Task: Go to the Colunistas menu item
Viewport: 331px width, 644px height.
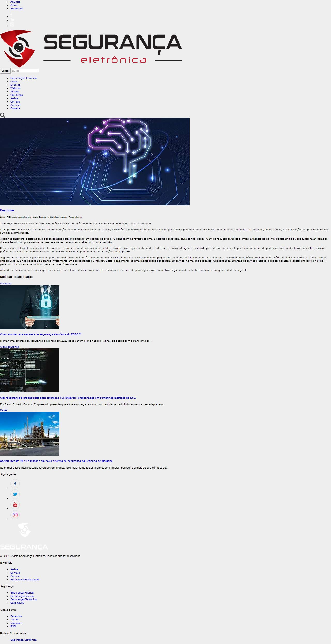Action: (17, 95)
